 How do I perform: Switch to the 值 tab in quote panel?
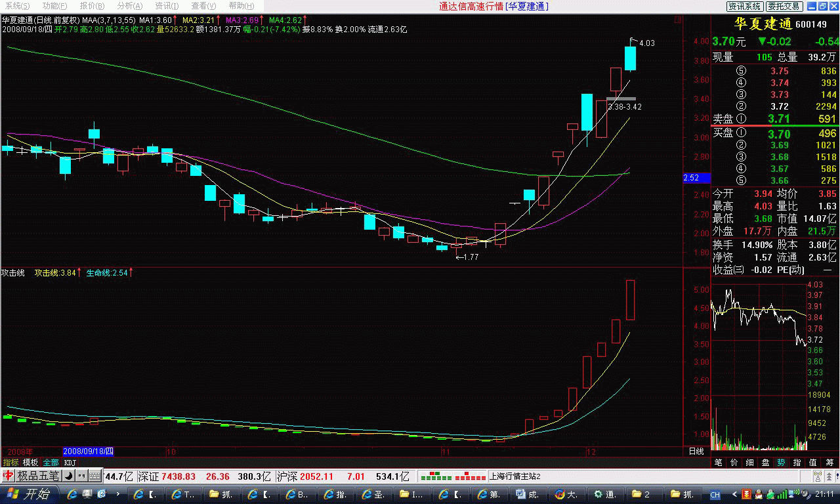(814, 463)
